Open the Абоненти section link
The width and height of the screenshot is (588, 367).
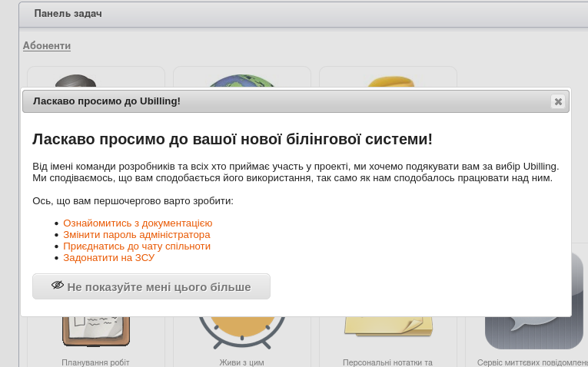47,46
